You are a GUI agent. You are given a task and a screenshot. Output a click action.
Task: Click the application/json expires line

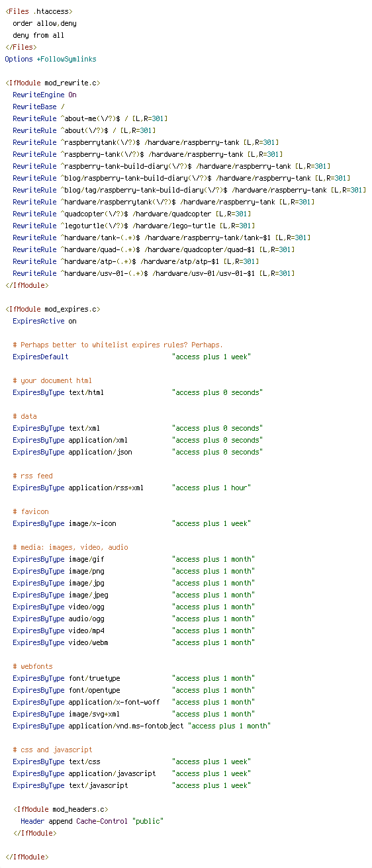(137, 452)
